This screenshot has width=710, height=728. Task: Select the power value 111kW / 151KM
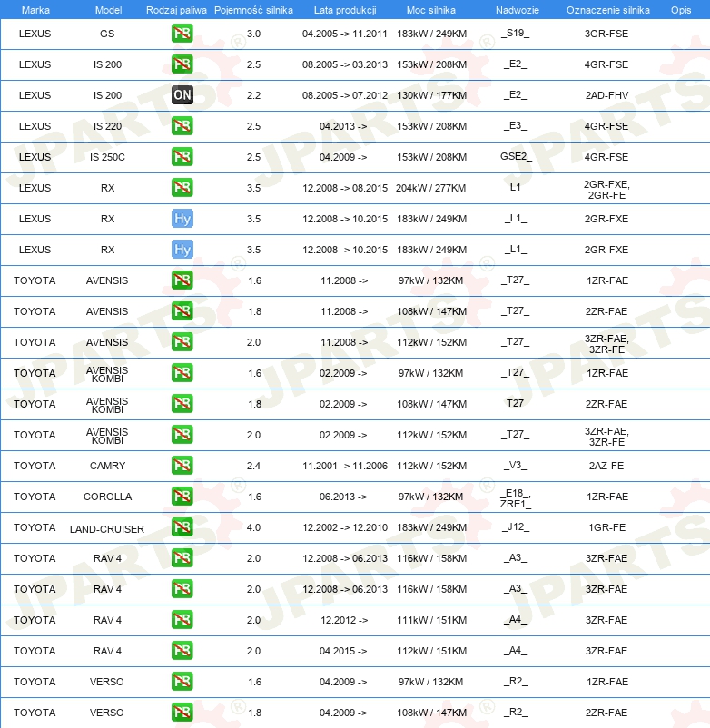point(432,620)
